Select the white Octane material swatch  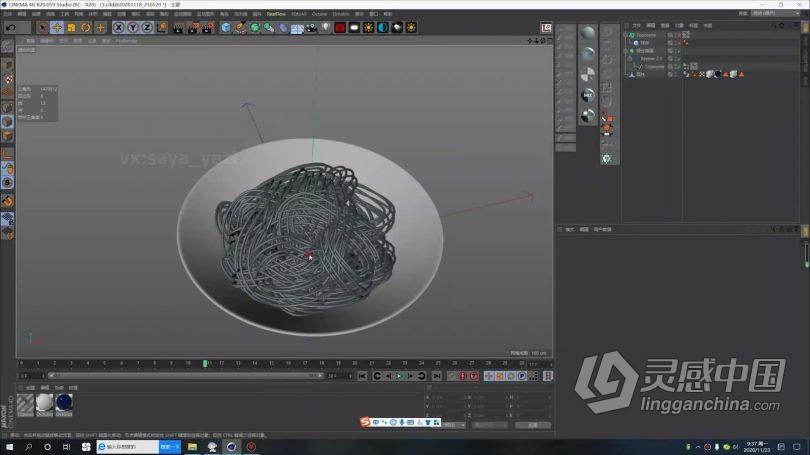tap(44, 403)
